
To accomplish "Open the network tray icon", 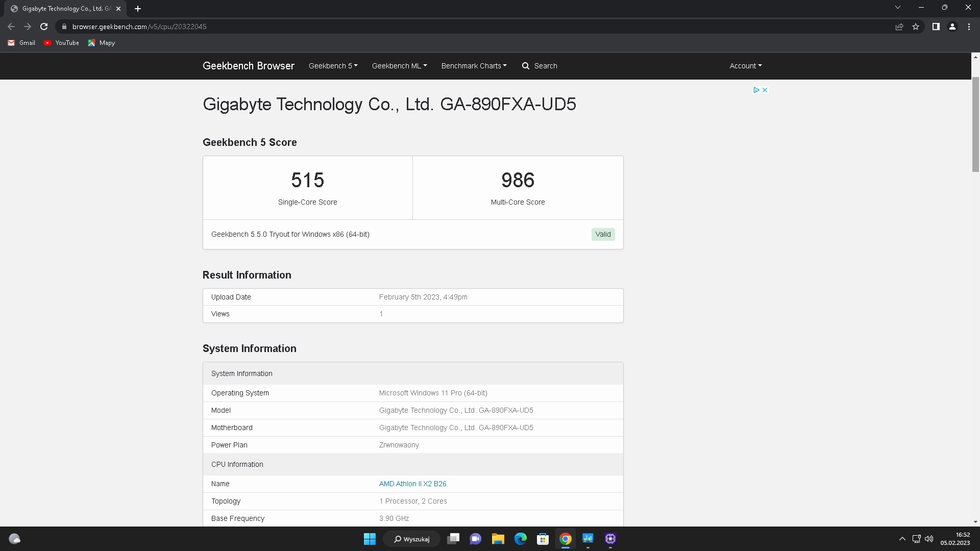I will coord(916,539).
